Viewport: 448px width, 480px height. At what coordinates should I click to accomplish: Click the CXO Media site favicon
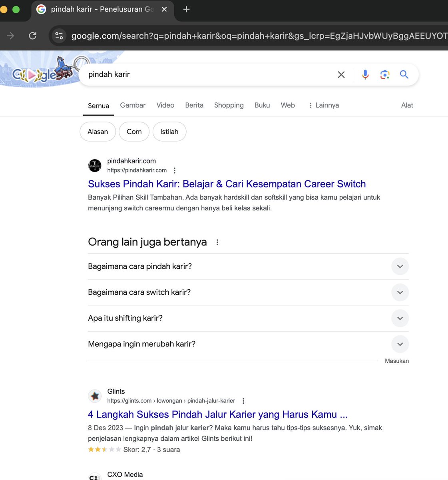pos(95,476)
